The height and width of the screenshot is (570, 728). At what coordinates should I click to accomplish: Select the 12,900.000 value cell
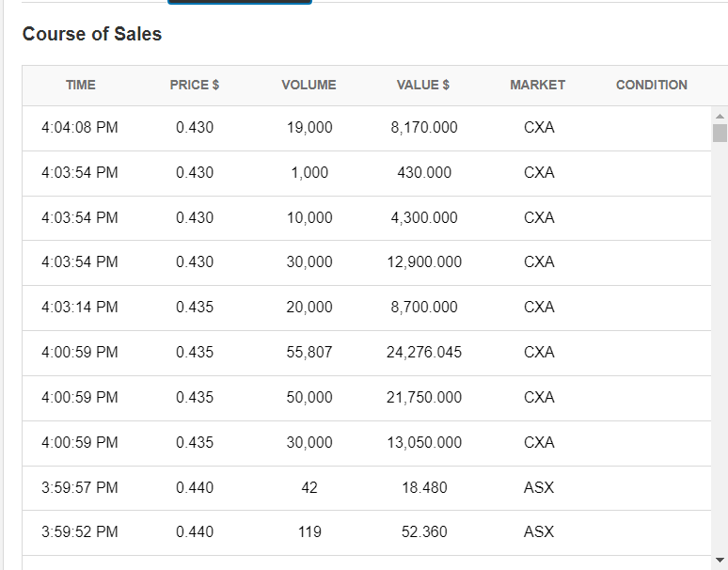424,262
